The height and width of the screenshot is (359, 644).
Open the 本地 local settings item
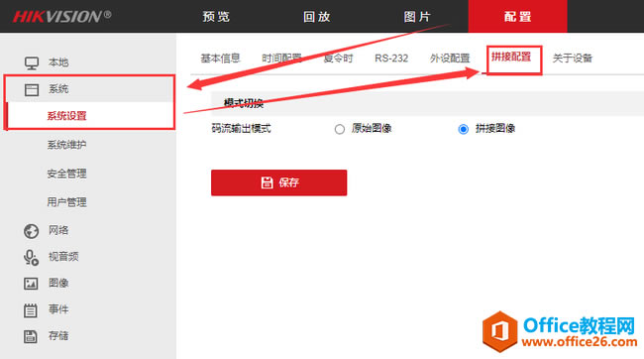pyautogui.click(x=58, y=62)
